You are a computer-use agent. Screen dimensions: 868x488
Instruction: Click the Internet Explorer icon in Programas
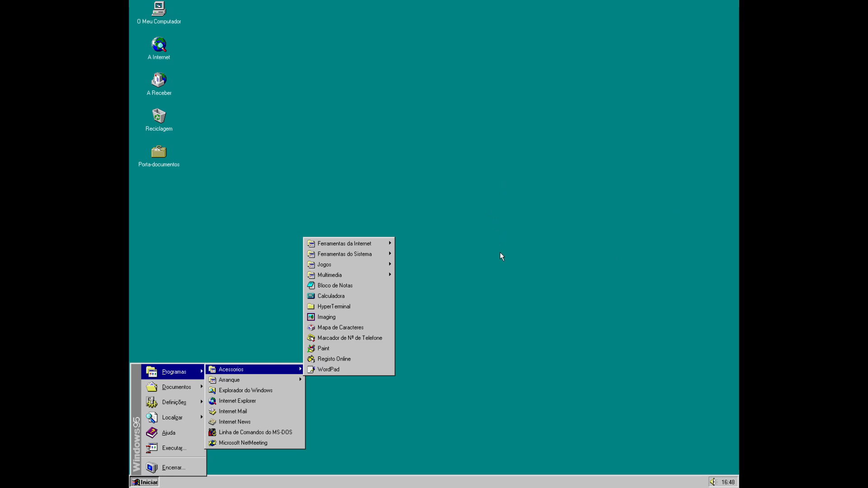click(x=212, y=401)
